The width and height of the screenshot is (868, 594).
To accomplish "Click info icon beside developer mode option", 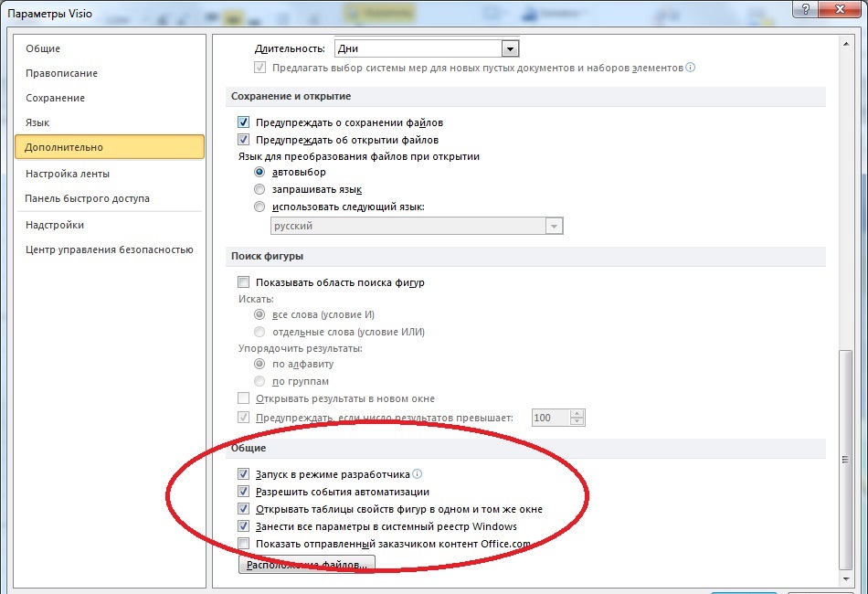I will pos(418,474).
